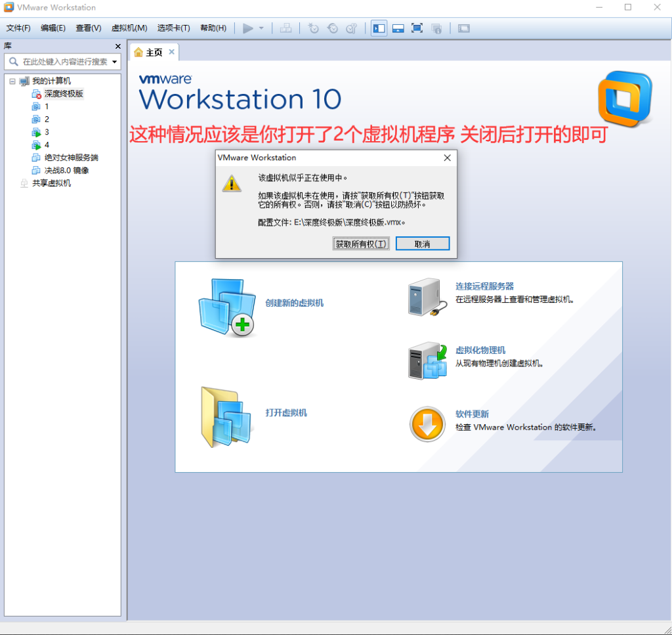This screenshot has height=635, width=672.
Task: Click the open virtual machine folder icon
Action: coord(226,417)
